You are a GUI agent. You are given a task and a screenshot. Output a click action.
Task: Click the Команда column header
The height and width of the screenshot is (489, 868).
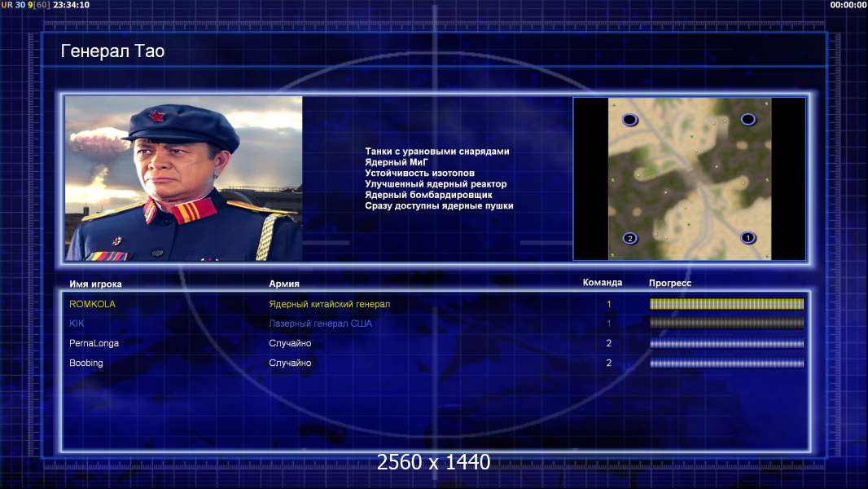click(603, 283)
